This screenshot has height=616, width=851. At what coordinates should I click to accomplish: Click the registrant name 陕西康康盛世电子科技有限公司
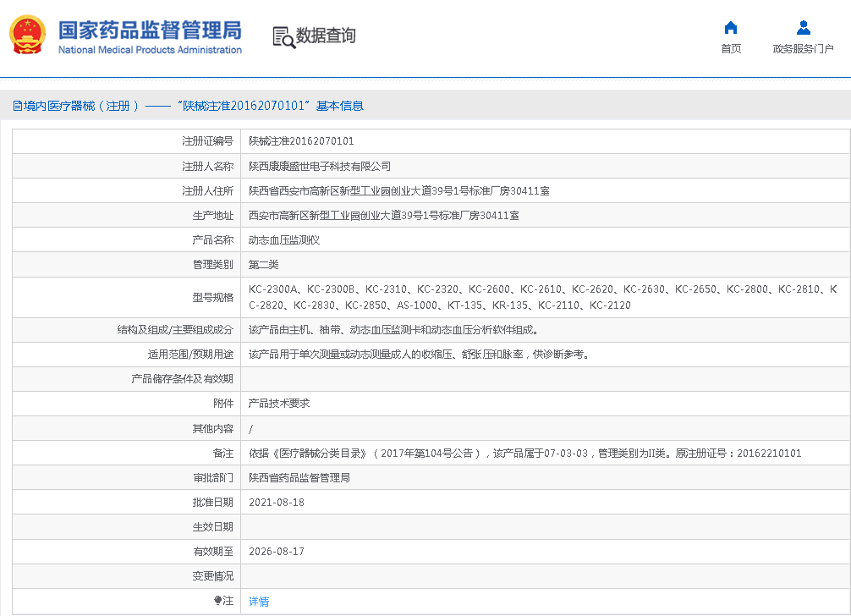(320, 167)
